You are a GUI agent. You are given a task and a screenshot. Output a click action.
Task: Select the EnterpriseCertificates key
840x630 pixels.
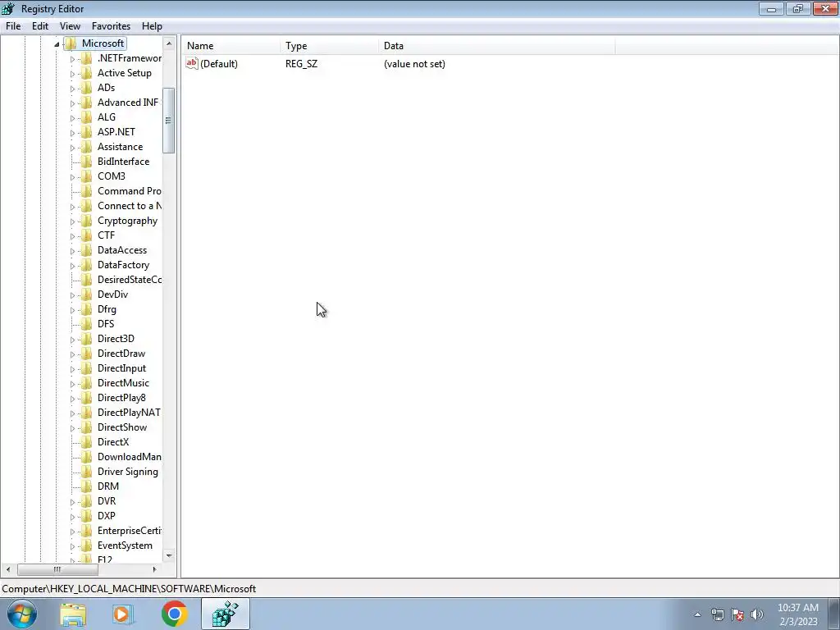click(x=129, y=531)
